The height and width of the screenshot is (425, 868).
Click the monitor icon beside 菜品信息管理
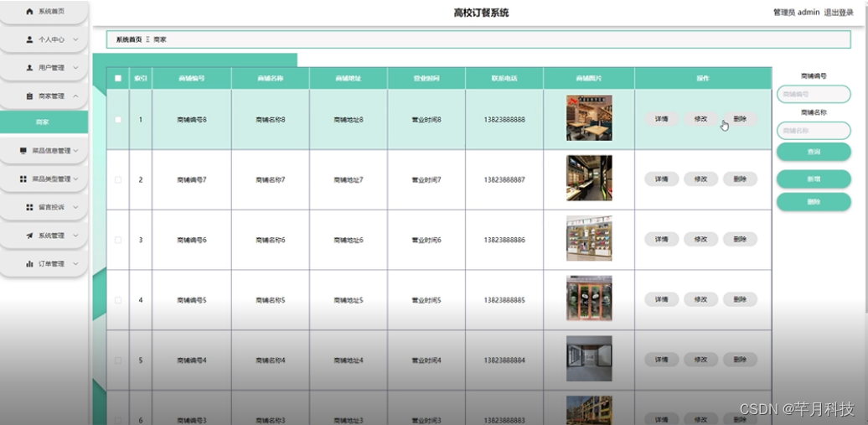[x=23, y=151]
